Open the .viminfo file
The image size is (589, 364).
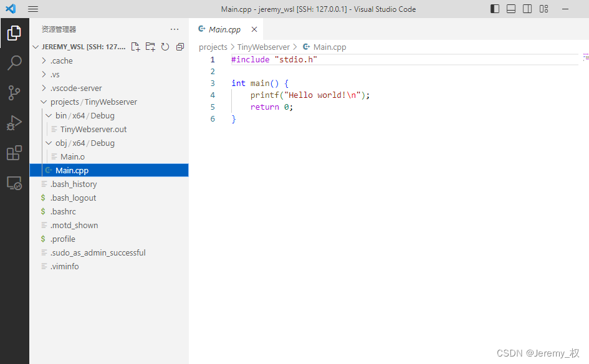(x=109, y=266)
